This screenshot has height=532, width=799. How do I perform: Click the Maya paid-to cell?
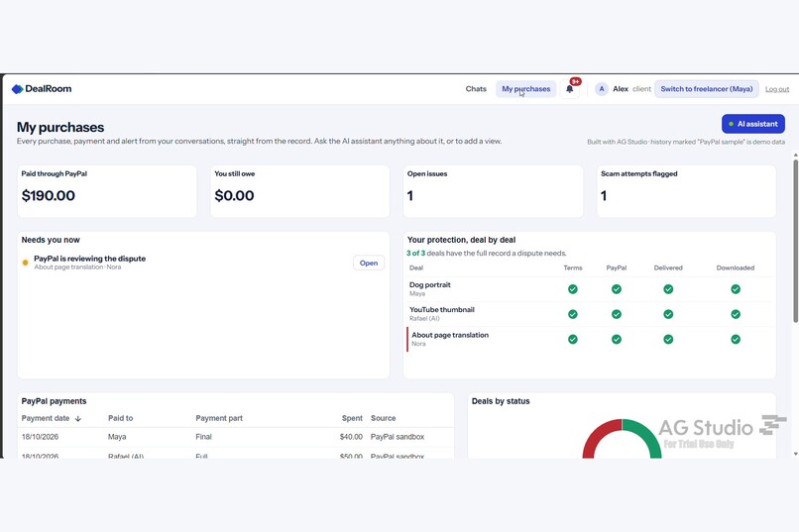pyautogui.click(x=117, y=437)
